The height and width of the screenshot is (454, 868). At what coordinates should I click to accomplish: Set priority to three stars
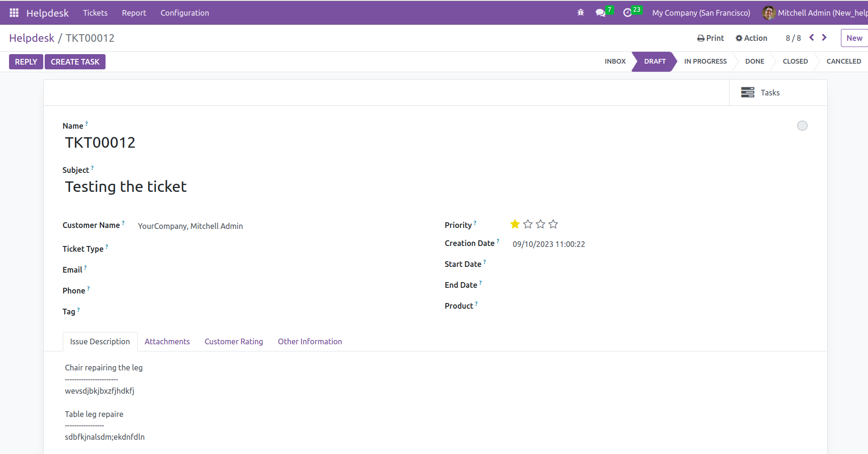pos(540,224)
